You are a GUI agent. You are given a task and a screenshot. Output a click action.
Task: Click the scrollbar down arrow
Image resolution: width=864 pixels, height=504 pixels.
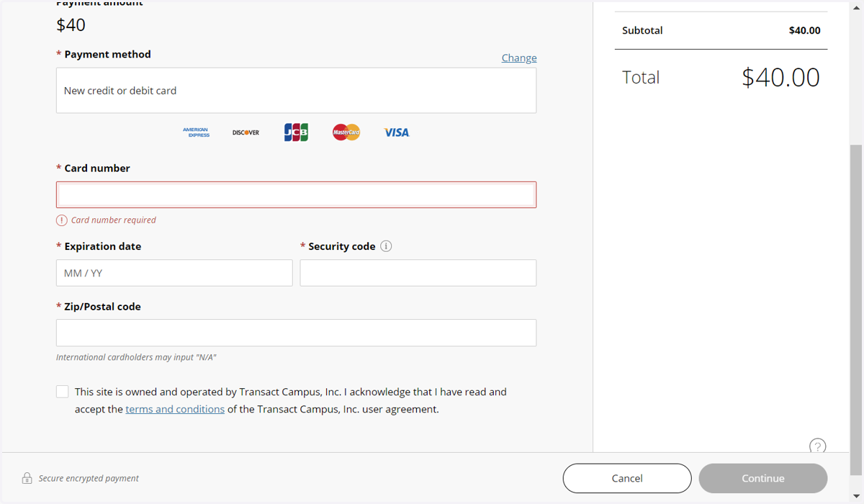pos(856,496)
